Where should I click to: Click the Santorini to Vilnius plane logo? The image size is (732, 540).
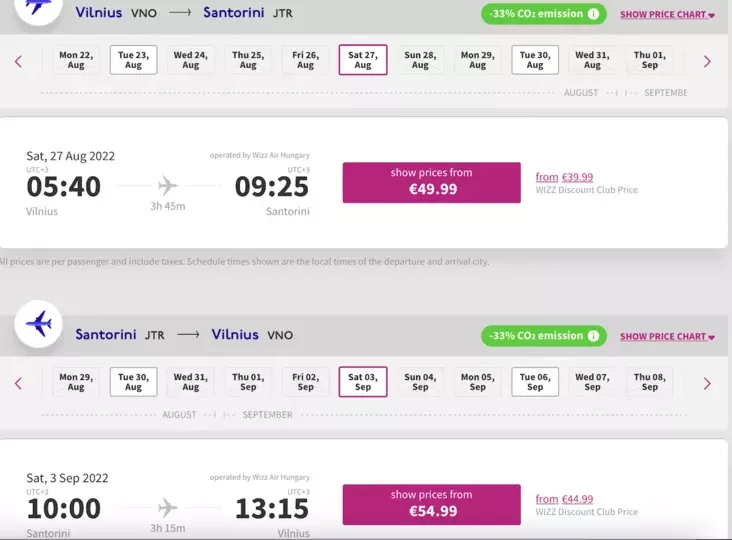[x=39, y=324]
